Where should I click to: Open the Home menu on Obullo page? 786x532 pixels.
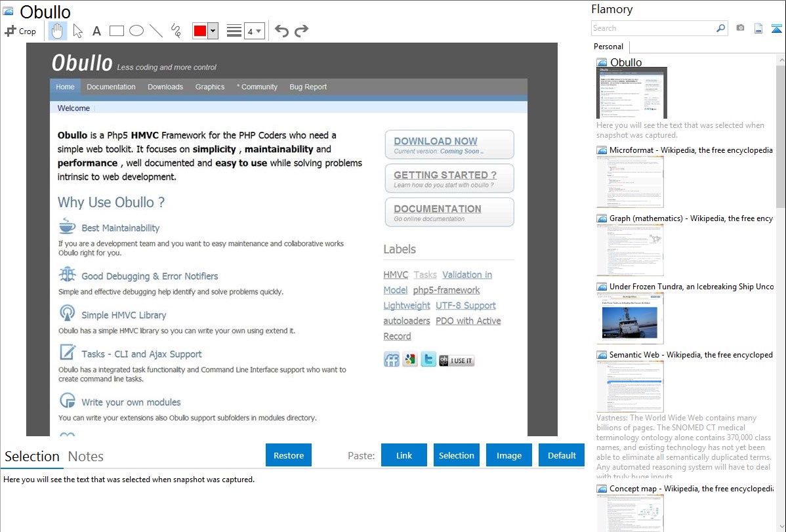(65, 87)
